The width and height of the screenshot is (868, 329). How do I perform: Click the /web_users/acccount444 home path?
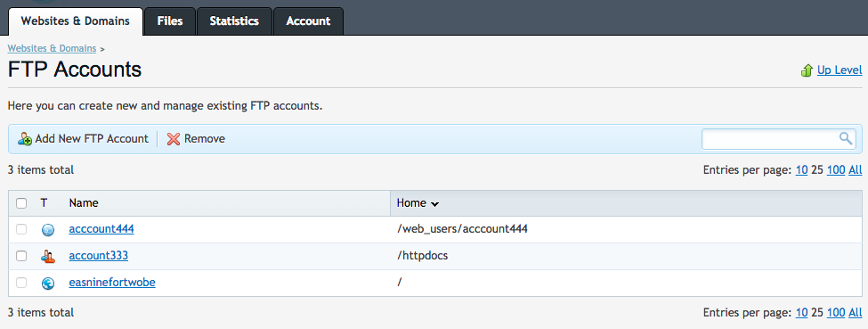tap(462, 228)
